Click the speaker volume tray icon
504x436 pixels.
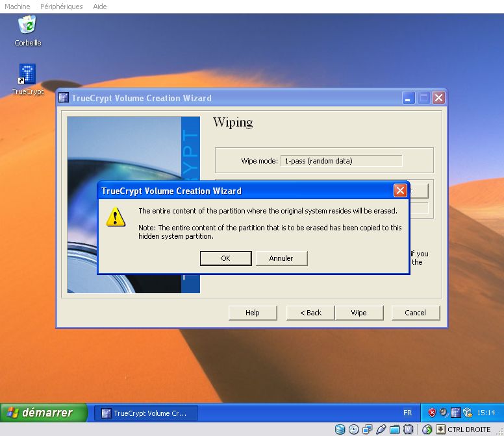444,412
